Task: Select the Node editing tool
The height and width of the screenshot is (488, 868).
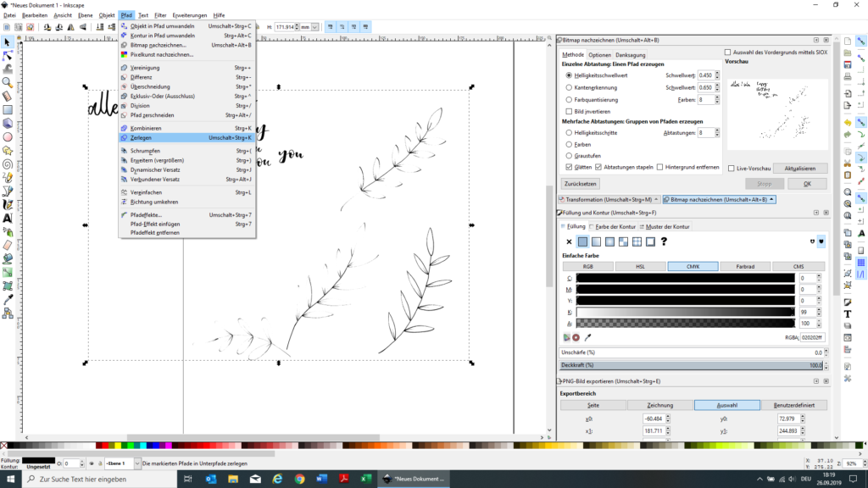Action: (8, 55)
